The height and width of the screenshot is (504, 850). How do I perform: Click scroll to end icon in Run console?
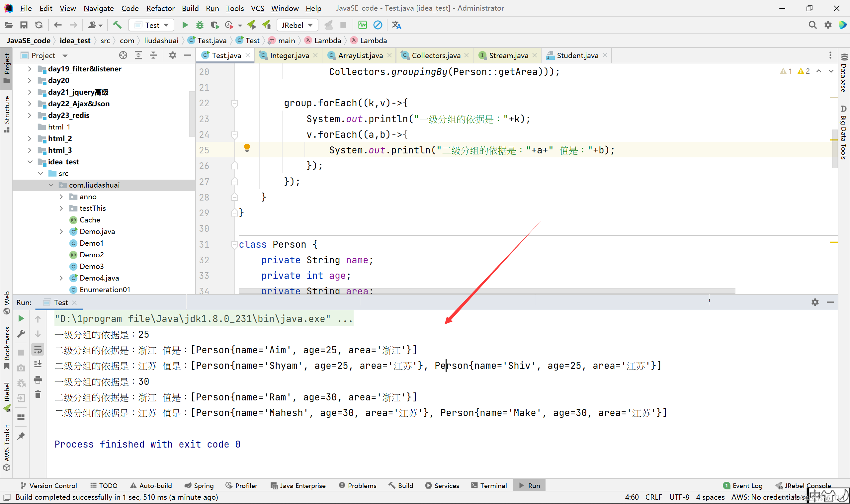38,365
